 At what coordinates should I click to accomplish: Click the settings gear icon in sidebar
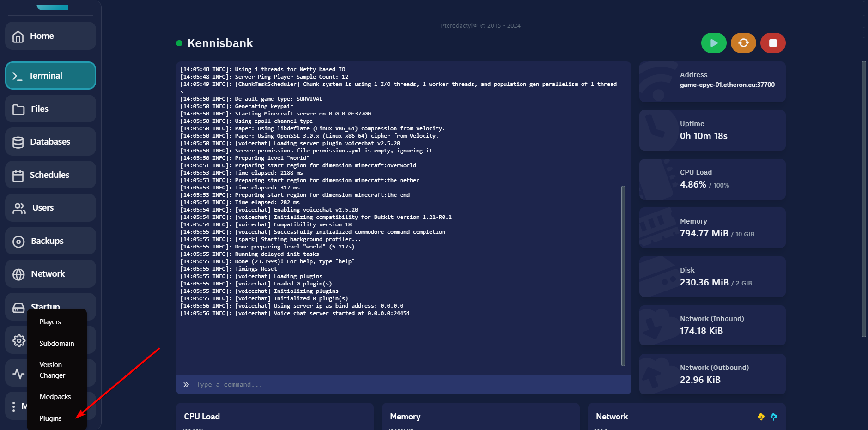19,341
